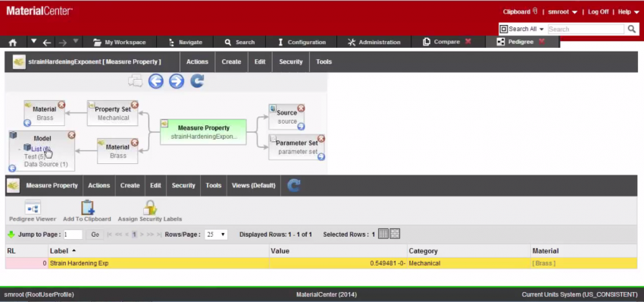Image resolution: width=644 pixels, height=302 pixels.
Task: Open the Clipboard link in header
Action: point(520,12)
